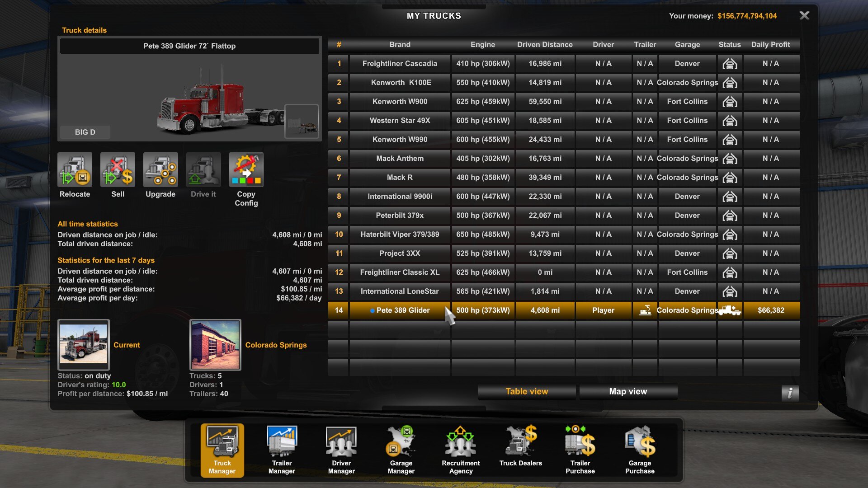Click status icon for Peterbilt 379x row
The height and width of the screenshot is (488, 868).
click(730, 216)
